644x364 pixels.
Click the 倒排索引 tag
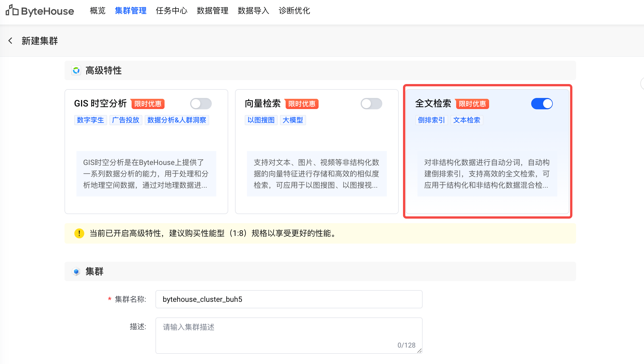pos(431,120)
